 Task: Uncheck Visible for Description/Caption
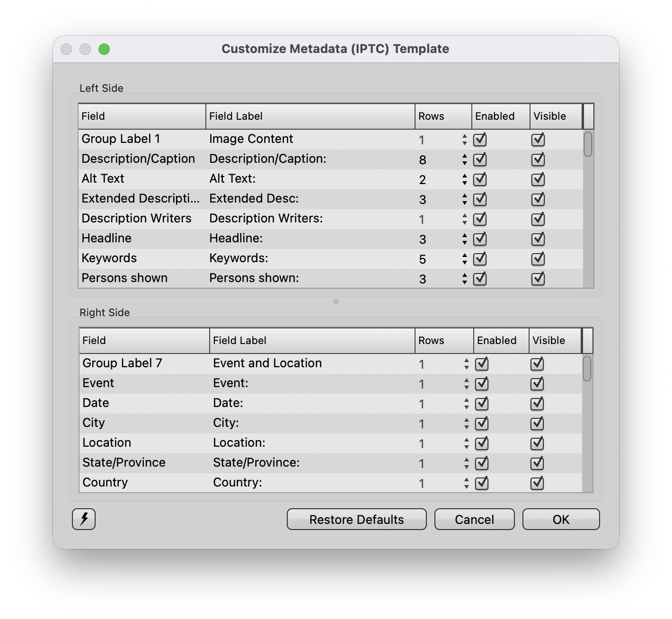tap(538, 159)
